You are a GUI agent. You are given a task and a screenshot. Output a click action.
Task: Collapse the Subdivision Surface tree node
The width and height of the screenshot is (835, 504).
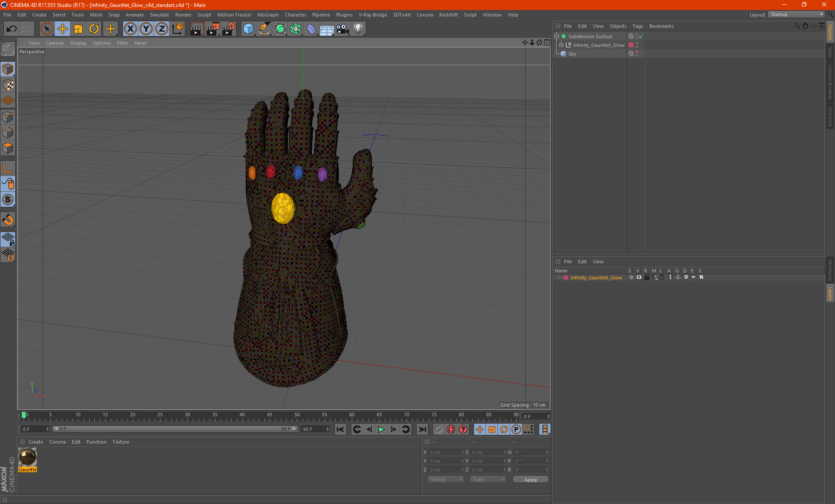[557, 36]
